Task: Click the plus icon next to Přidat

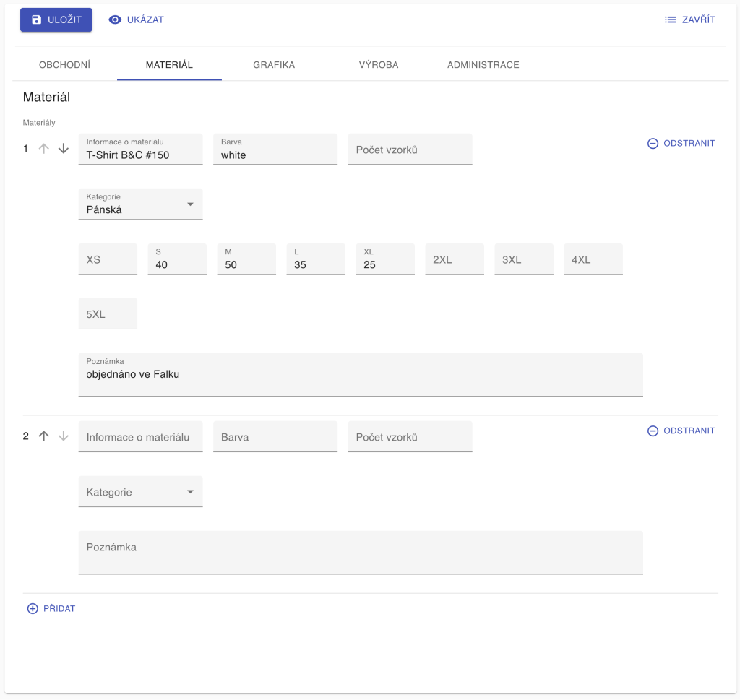Action: [x=33, y=609]
